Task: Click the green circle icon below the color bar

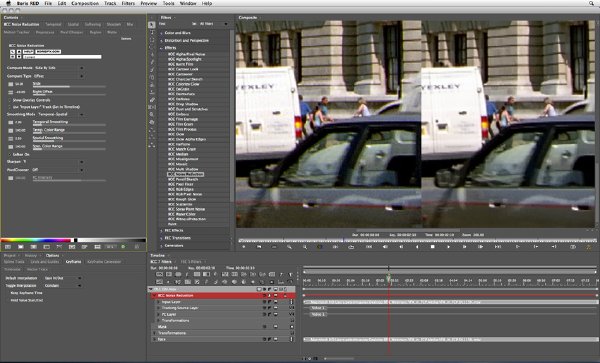Action: (123, 247)
